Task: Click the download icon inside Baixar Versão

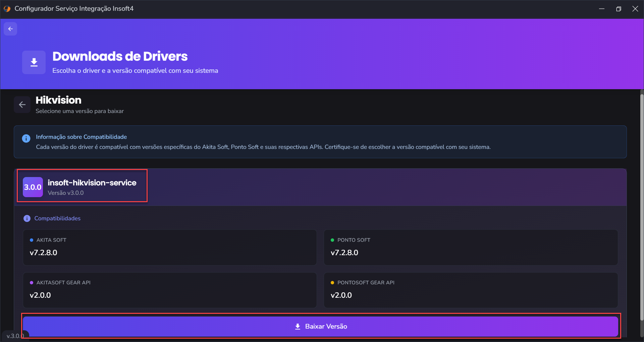Action: click(x=298, y=327)
